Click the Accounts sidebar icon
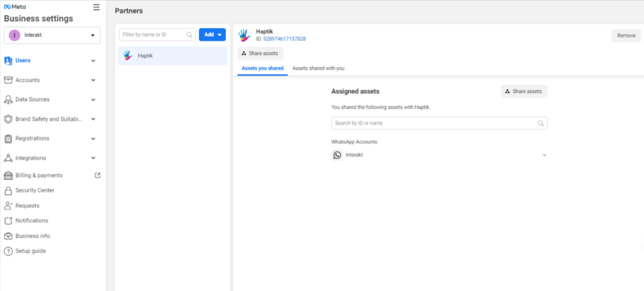 (x=8, y=80)
